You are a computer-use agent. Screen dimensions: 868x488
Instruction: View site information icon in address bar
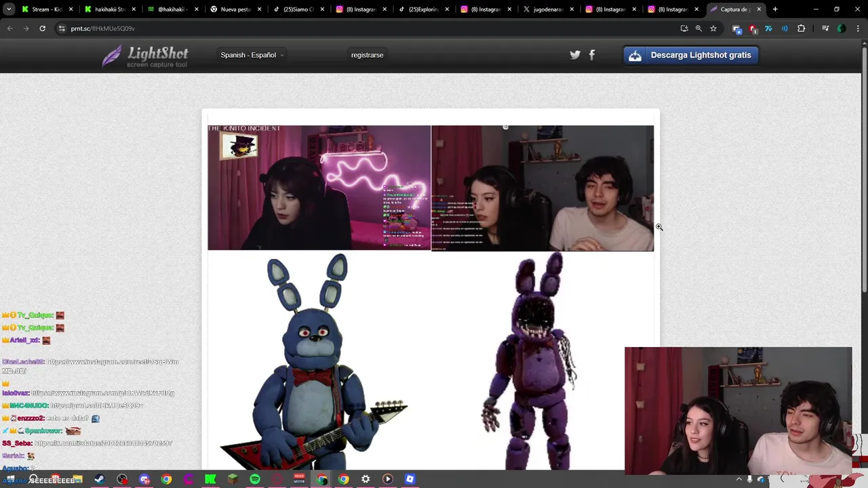coord(62,28)
